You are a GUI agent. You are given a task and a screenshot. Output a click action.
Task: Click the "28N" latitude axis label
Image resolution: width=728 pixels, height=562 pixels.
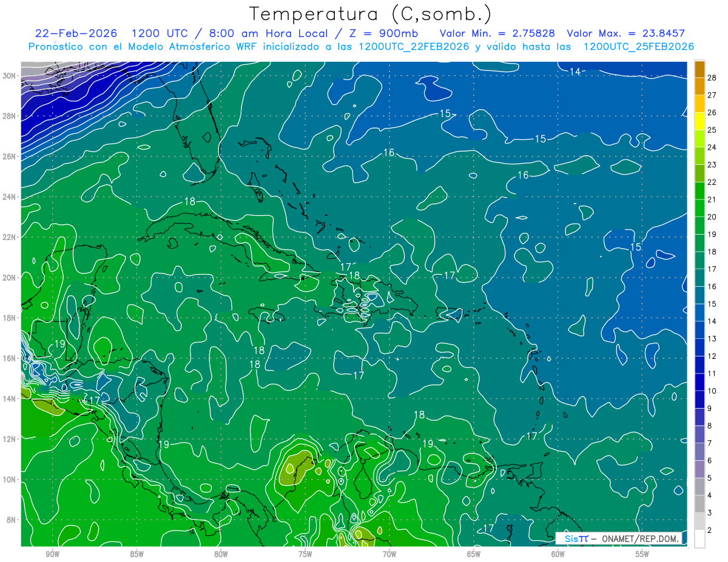pyautogui.click(x=9, y=116)
